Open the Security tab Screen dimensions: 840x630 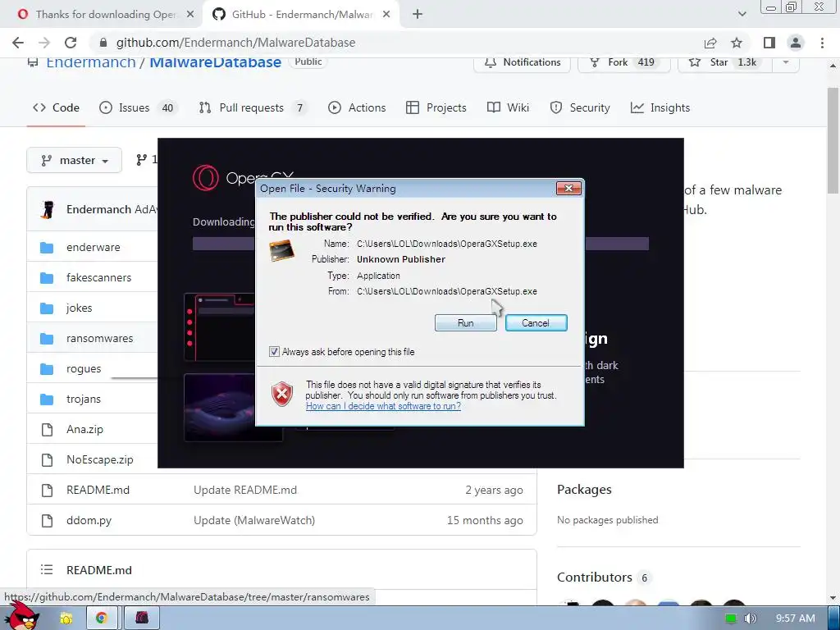pos(580,107)
